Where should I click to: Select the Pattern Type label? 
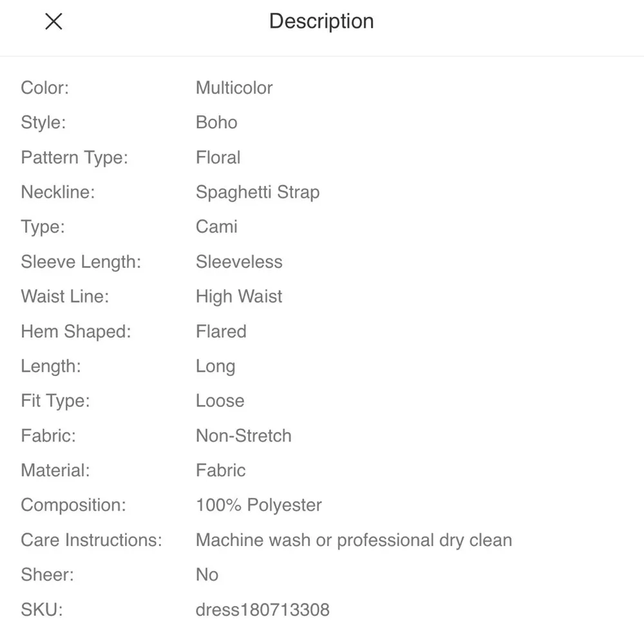74,157
